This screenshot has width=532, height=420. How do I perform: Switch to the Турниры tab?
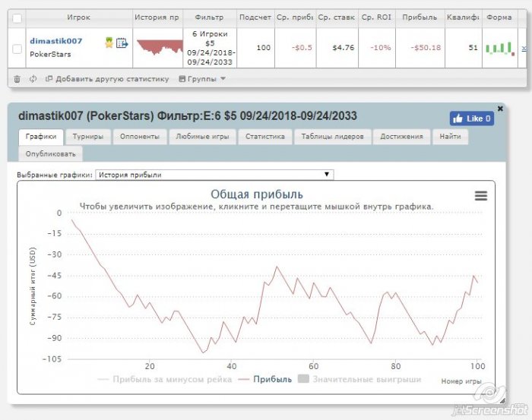pyautogui.click(x=88, y=137)
